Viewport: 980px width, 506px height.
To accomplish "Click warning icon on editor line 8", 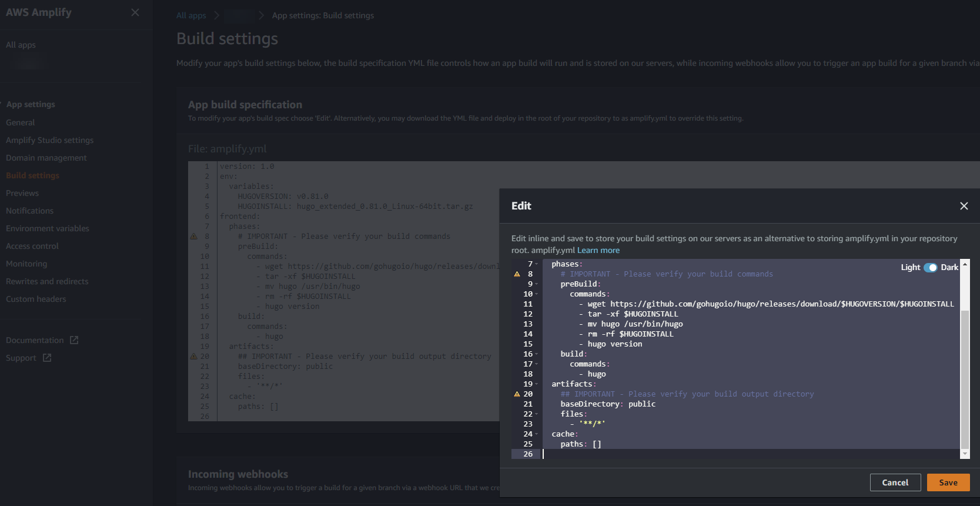I will (x=517, y=274).
